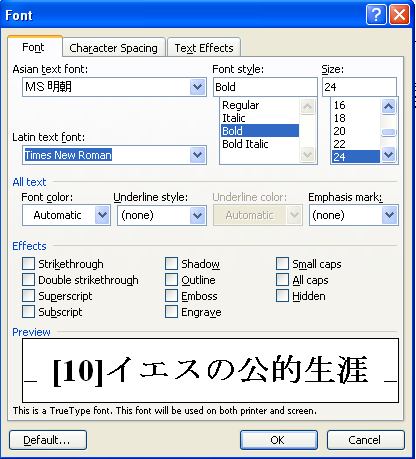The width and height of the screenshot is (416, 459).
Task: Click size list scroll down arrow
Action: coord(389,155)
